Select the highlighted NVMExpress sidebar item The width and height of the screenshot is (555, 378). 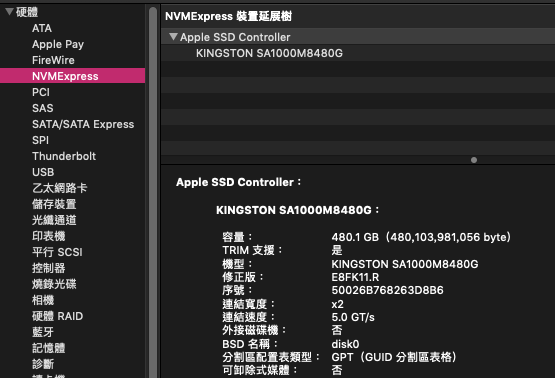tap(72, 76)
